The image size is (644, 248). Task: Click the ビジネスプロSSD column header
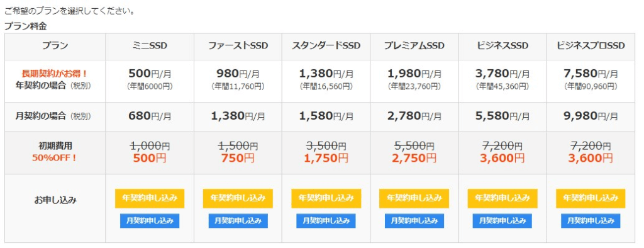click(x=591, y=46)
